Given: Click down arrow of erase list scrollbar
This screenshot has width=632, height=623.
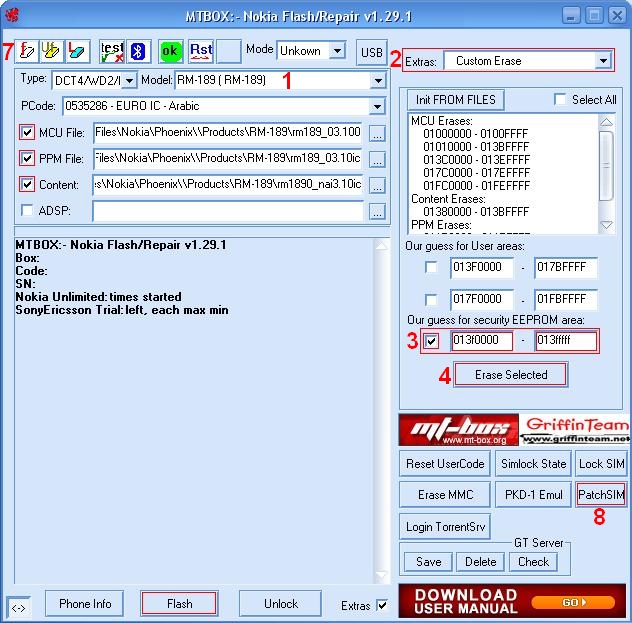Looking at the screenshot, I should tap(606, 225).
